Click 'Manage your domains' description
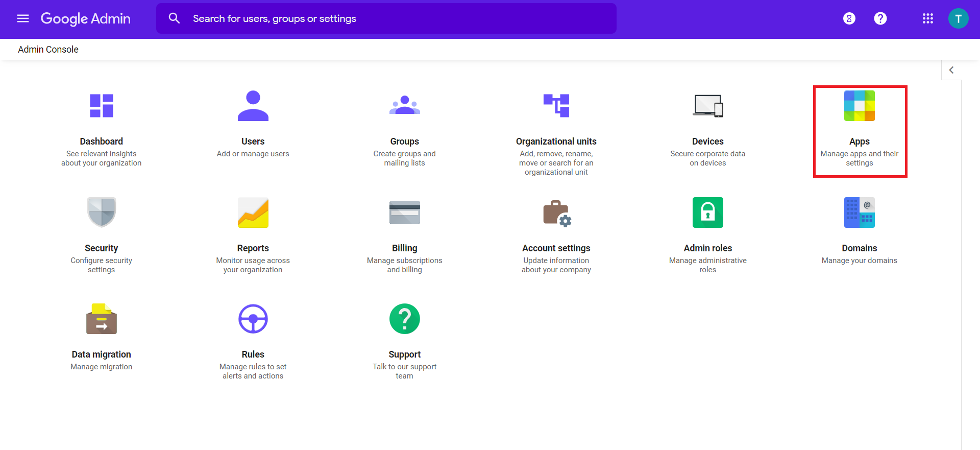This screenshot has height=450, width=980. coord(860,260)
